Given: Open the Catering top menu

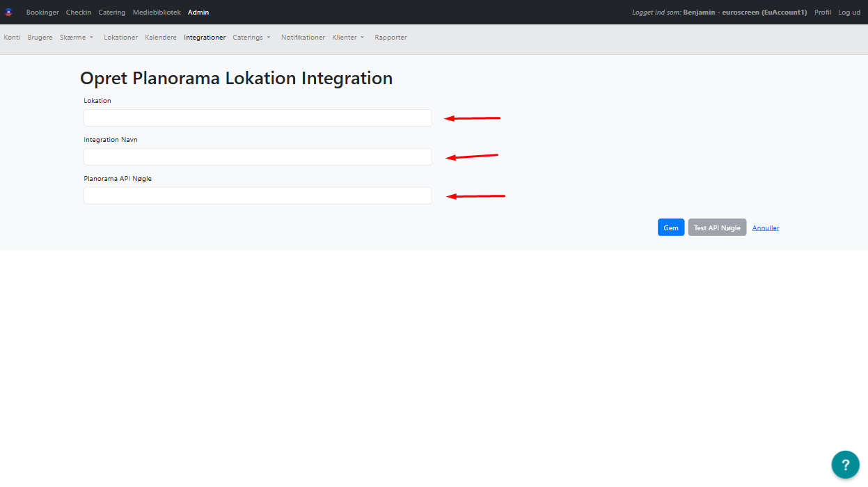Looking at the screenshot, I should click(x=112, y=13).
